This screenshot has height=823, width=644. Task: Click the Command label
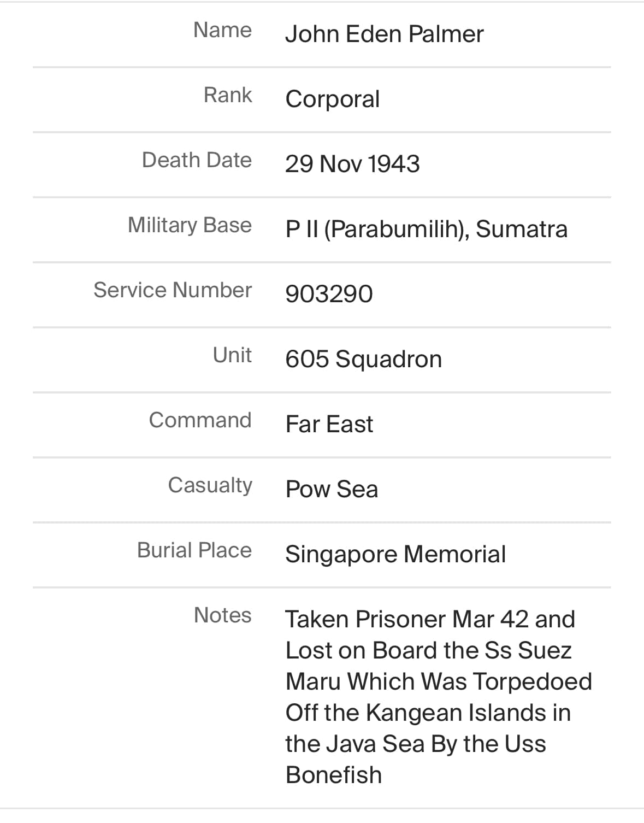(x=200, y=420)
